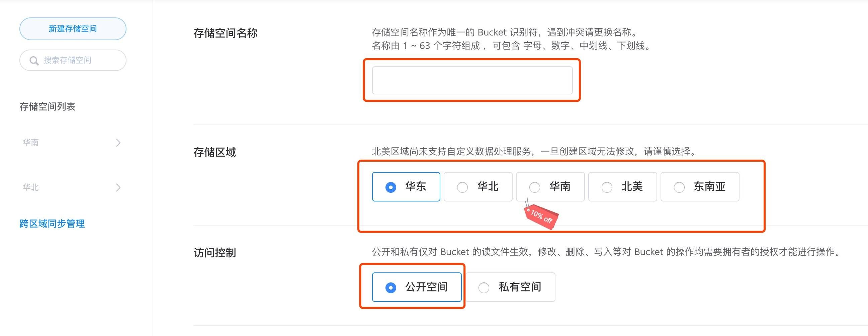Open the 华北 bucket list item
Viewport: 868px width, 336px height.
[72, 187]
